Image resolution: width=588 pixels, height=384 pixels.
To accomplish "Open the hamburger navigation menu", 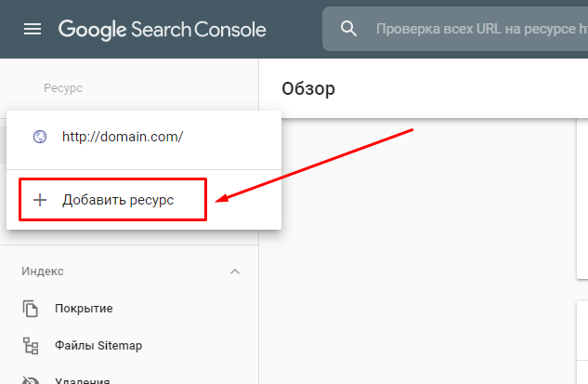I will tap(33, 29).
